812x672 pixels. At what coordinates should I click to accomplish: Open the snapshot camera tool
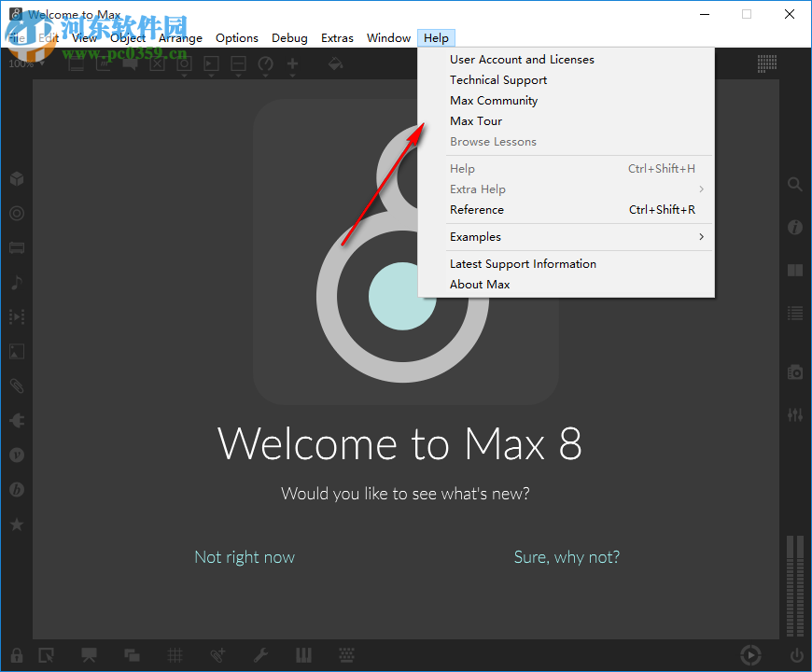[795, 371]
